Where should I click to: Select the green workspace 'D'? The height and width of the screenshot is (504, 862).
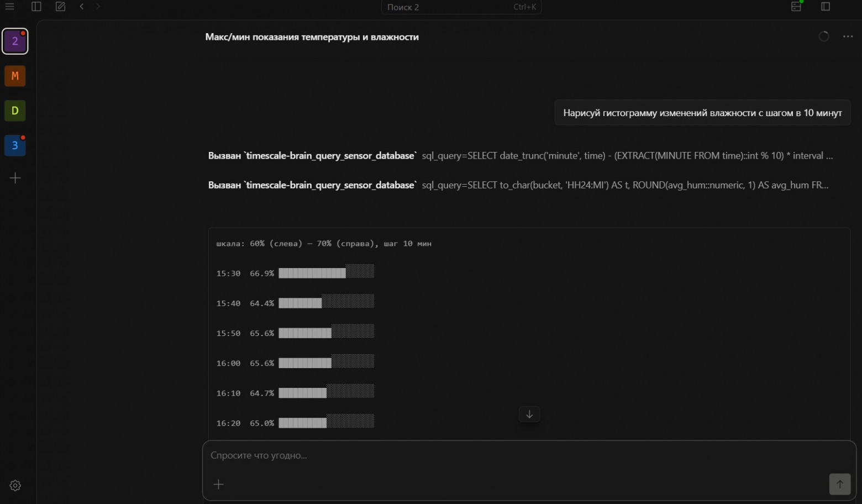pyautogui.click(x=15, y=111)
